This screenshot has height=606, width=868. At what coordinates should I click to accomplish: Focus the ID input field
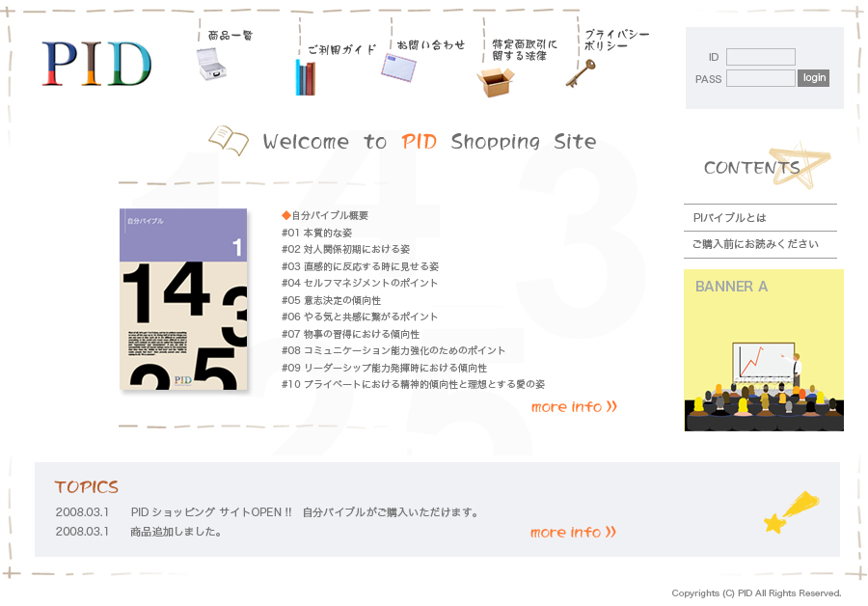click(760, 57)
